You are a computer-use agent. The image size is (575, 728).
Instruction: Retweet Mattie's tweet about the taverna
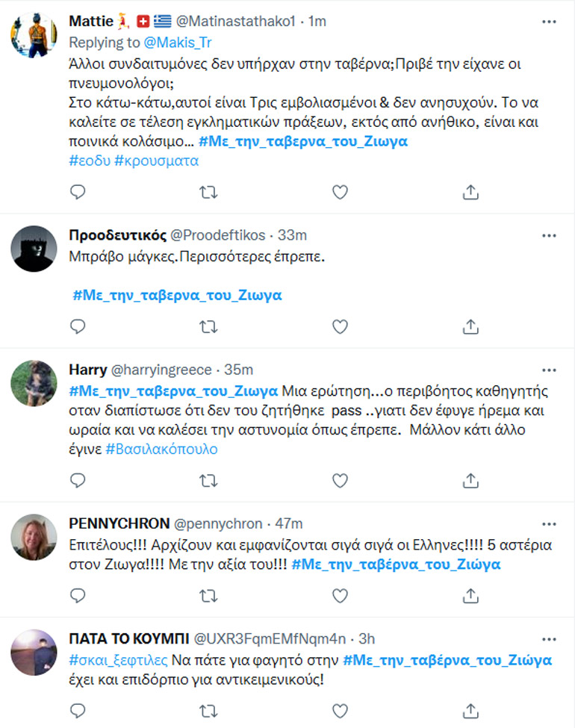[x=209, y=193]
